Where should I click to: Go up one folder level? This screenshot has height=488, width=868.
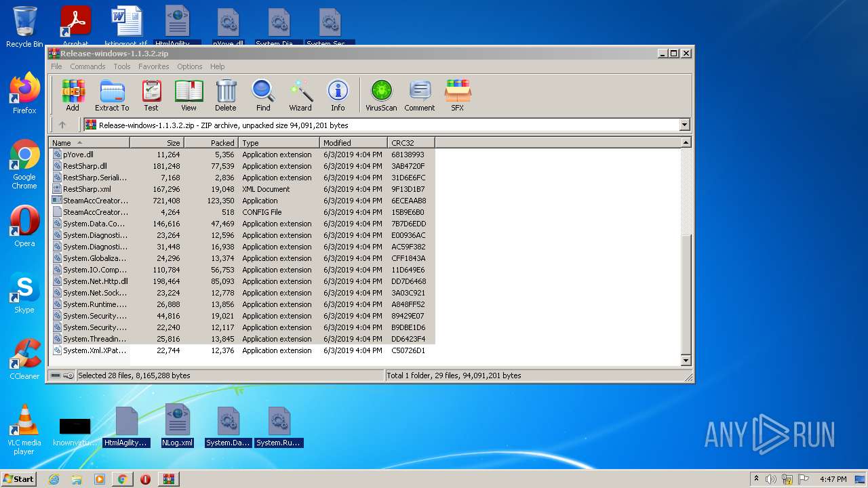[x=62, y=125]
